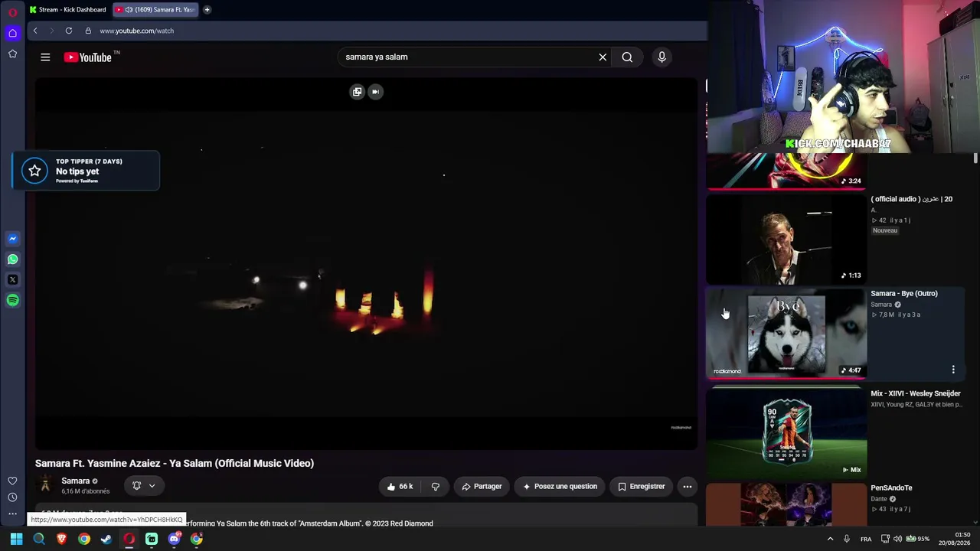Open History clock icon in Opera sidebar
The height and width of the screenshot is (551, 980).
(x=12, y=497)
